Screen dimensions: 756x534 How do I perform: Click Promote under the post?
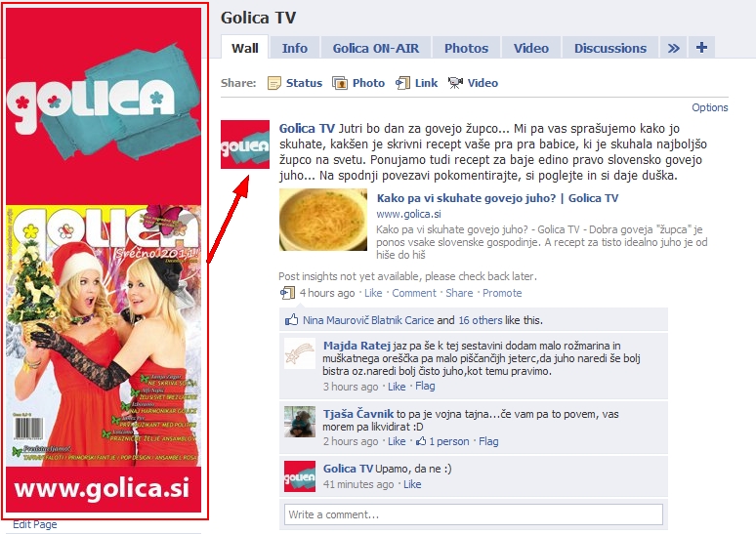pos(502,293)
